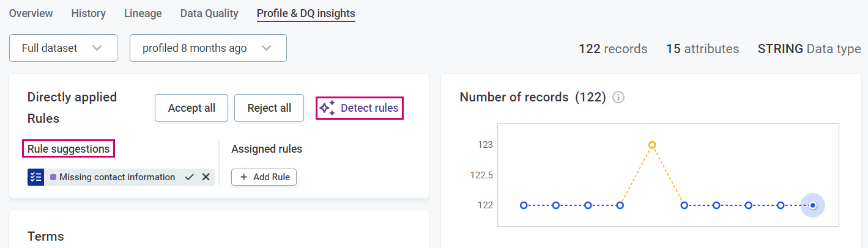Click the Detect rules link text
The width and height of the screenshot is (868, 248).
pyautogui.click(x=369, y=108)
